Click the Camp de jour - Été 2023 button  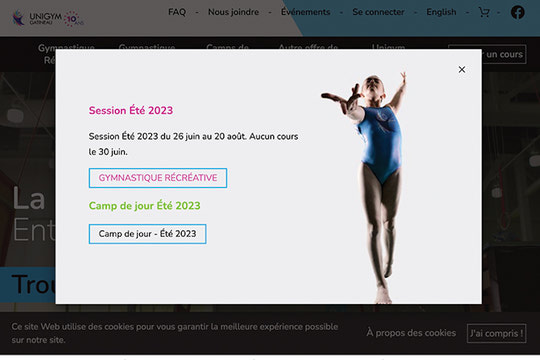(x=147, y=234)
